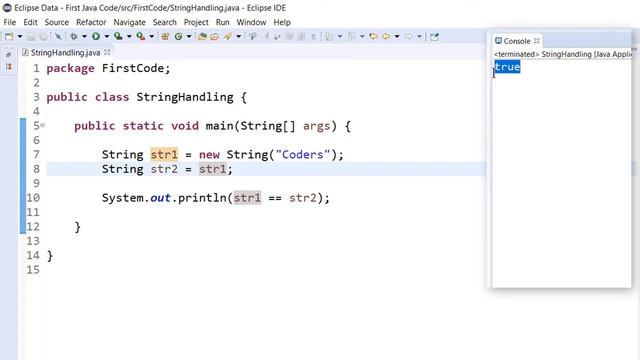Click the Open Task folder icon
The image size is (640, 360).
[214, 36]
